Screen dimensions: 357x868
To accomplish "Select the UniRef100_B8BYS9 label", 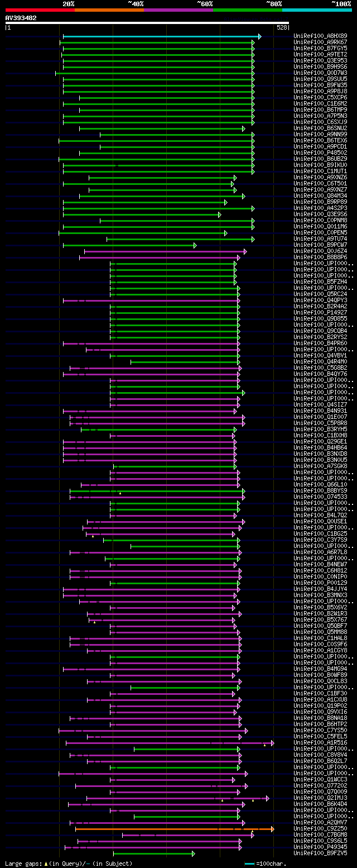I will coord(320,491).
